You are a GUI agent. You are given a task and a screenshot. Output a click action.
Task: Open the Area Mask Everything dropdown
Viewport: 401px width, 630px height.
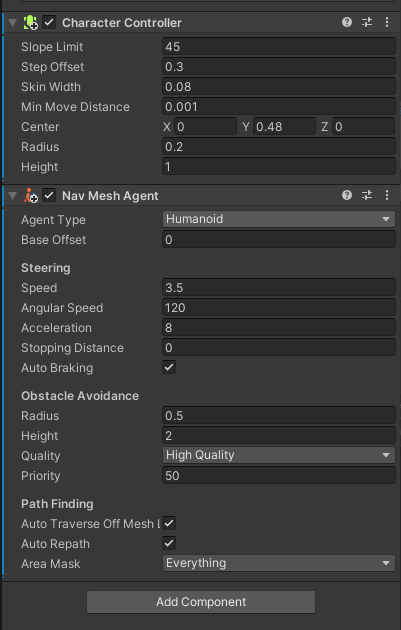[279, 563]
